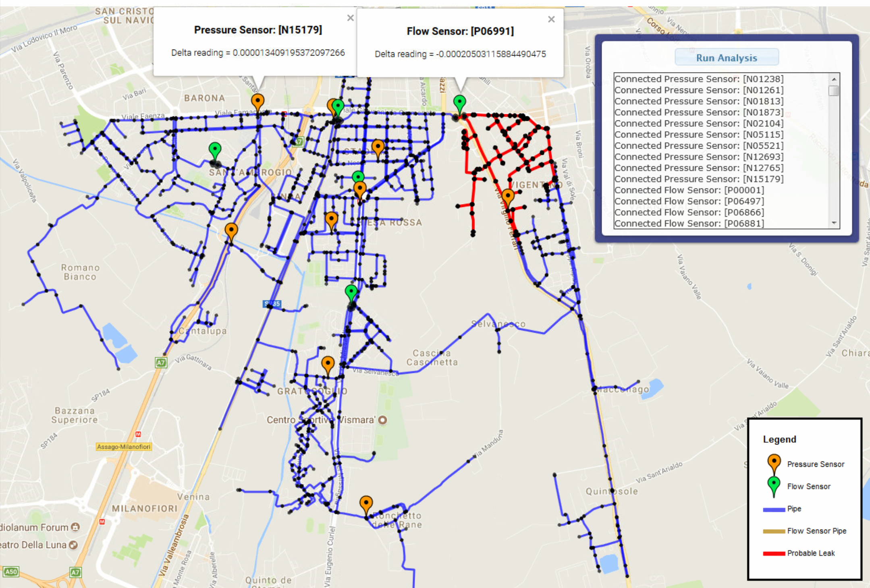Click the Centro Sportivo Vismara place marker
Viewport: 870px width, 588px height.
382,420
